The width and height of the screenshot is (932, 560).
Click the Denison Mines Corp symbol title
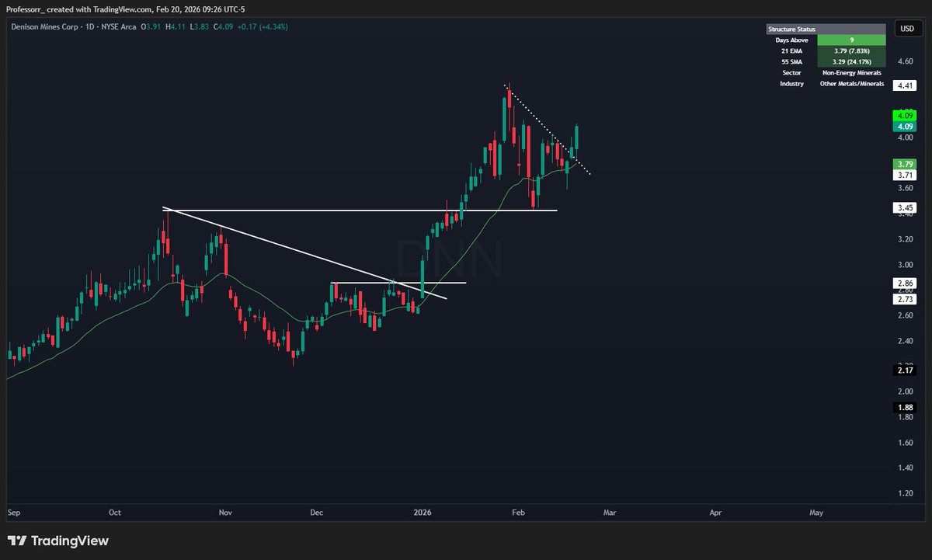point(46,27)
